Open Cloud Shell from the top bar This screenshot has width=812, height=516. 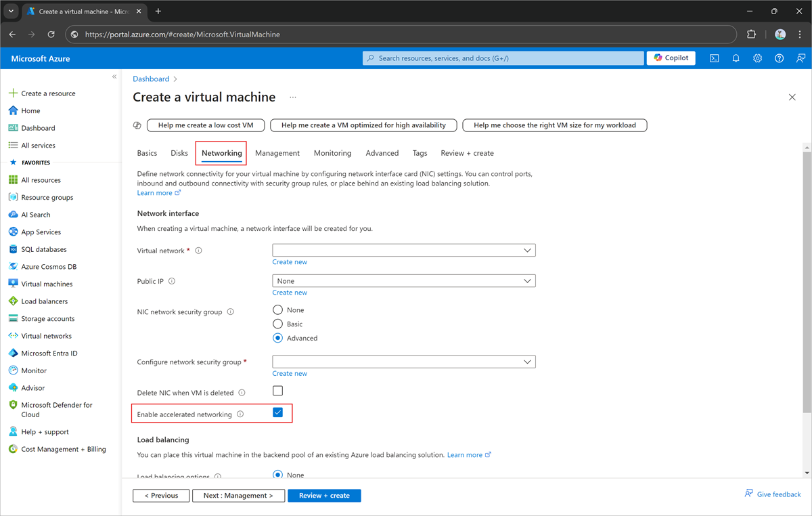(714, 58)
